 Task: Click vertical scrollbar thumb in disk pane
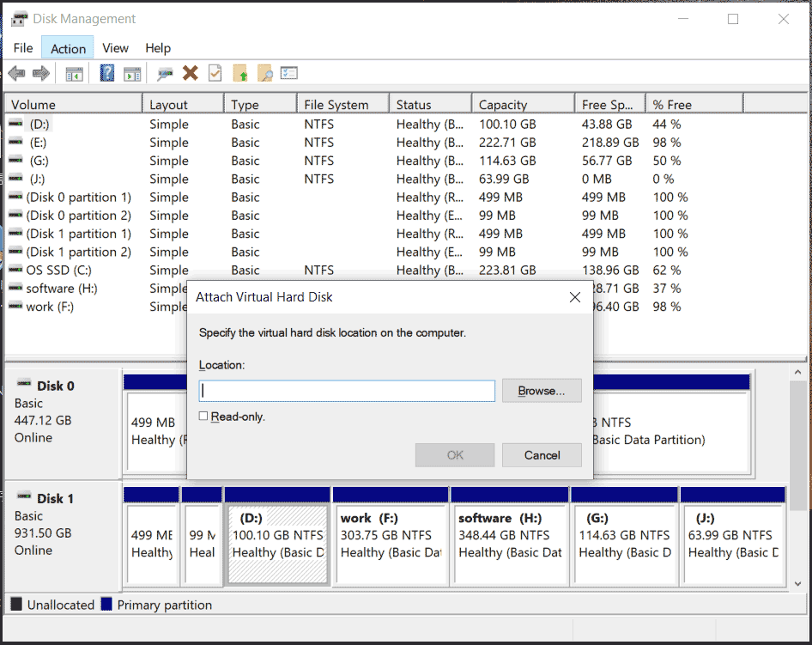798,446
